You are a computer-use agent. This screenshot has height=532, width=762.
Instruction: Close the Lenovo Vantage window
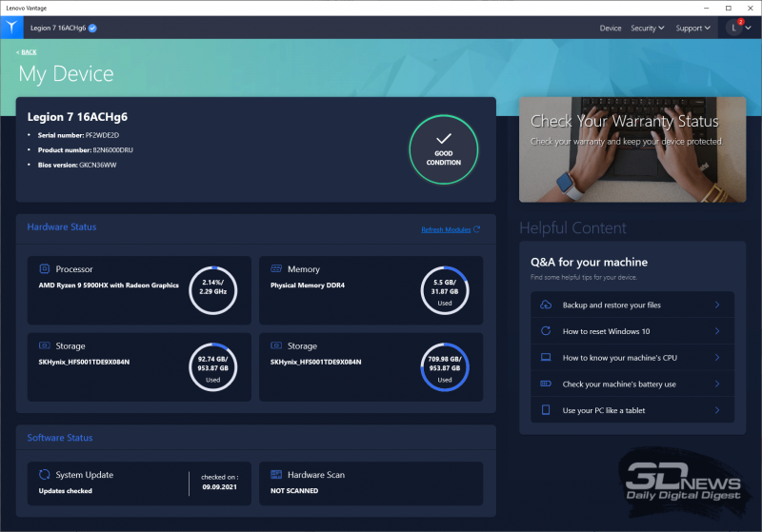coord(751,8)
